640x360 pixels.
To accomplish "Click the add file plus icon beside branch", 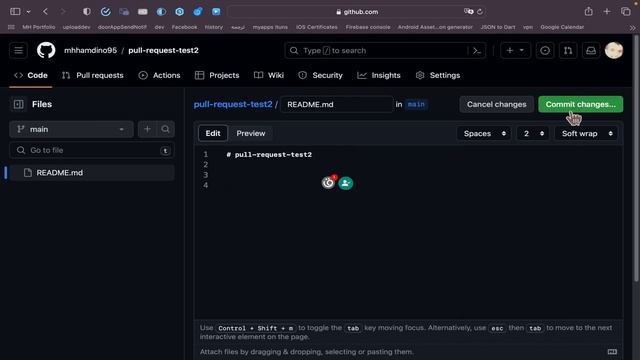I will [x=147, y=129].
